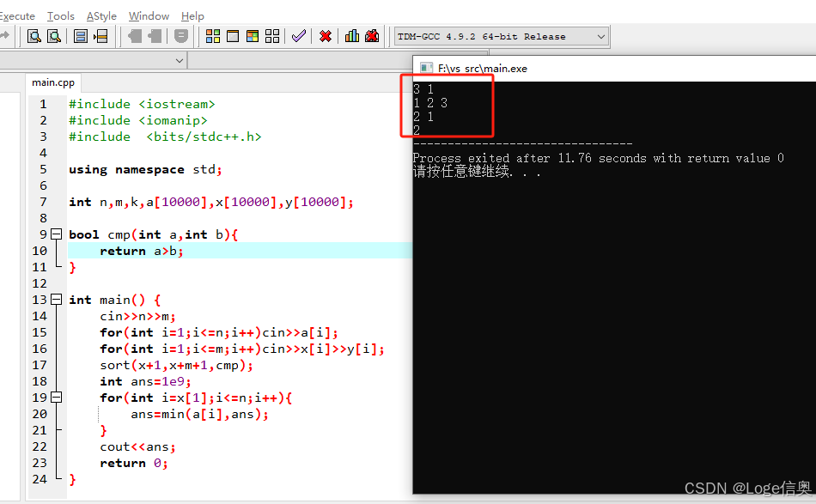Click '#include <iostream>' on line 1
This screenshot has height=504, width=816.
coord(142,104)
